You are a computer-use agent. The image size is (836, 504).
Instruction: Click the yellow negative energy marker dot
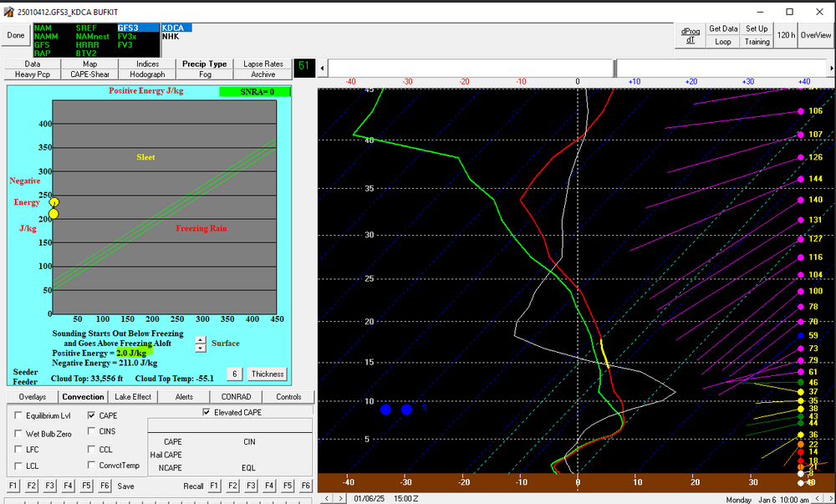54,214
